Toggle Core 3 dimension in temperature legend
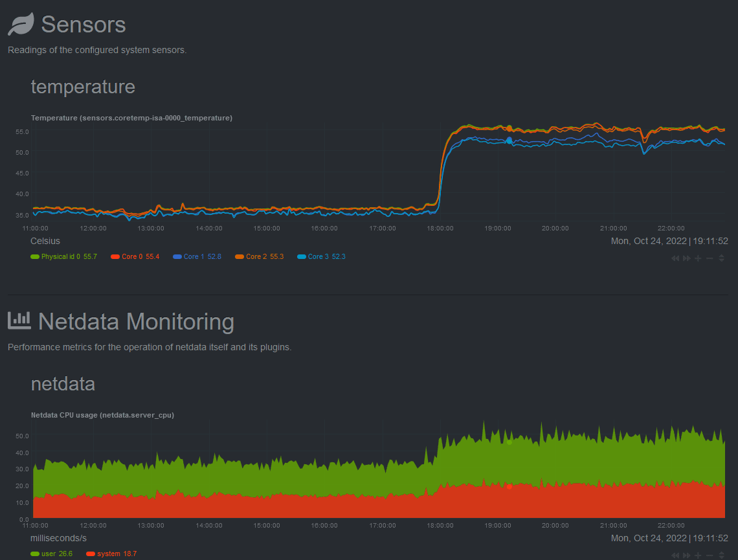This screenshot has height=560, width=738. click(322, 256)
